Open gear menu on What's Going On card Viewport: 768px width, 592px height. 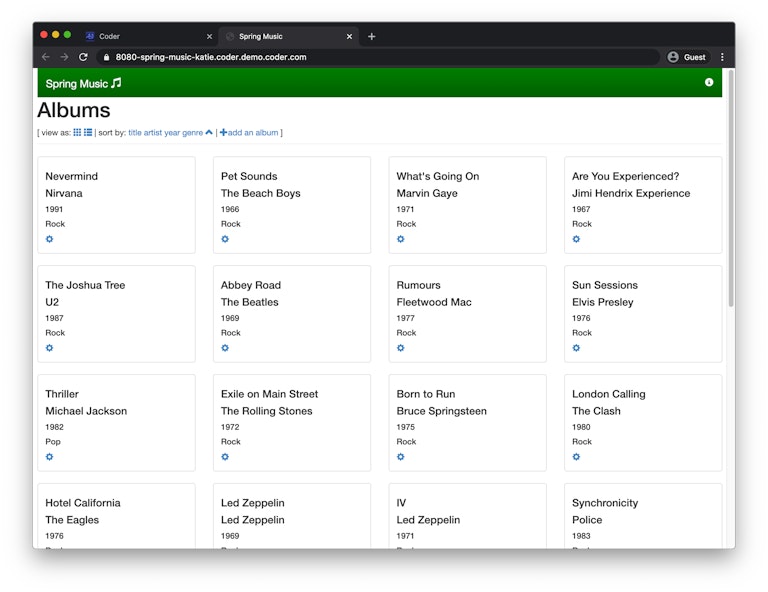(401, 239)
